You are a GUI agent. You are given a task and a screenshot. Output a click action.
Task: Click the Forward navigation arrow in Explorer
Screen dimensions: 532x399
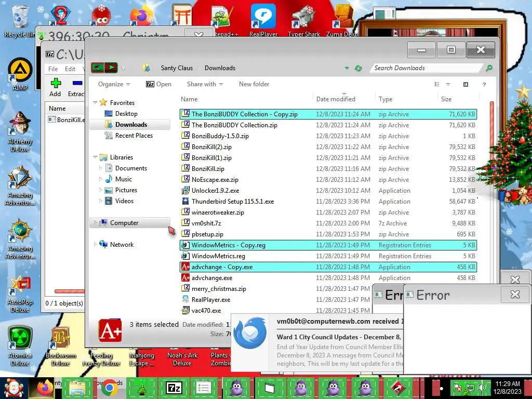pos(111,68)
